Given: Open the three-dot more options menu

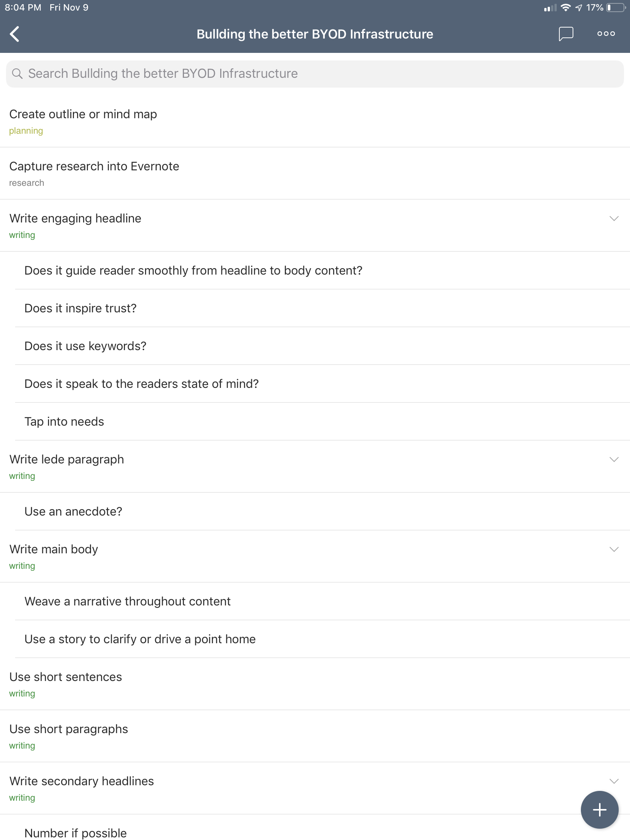Looking at the screenshot, I should coord(606,34).
